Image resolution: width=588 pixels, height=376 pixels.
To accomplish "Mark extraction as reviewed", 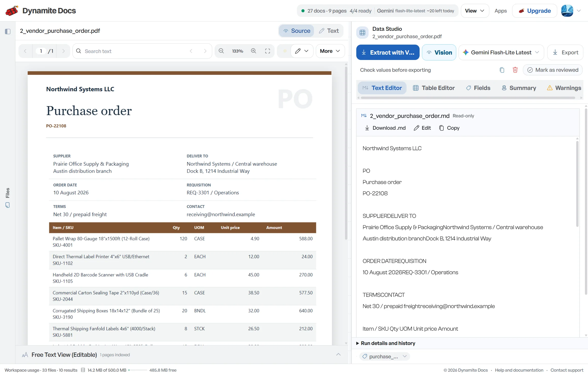I will tap(553, 70).
